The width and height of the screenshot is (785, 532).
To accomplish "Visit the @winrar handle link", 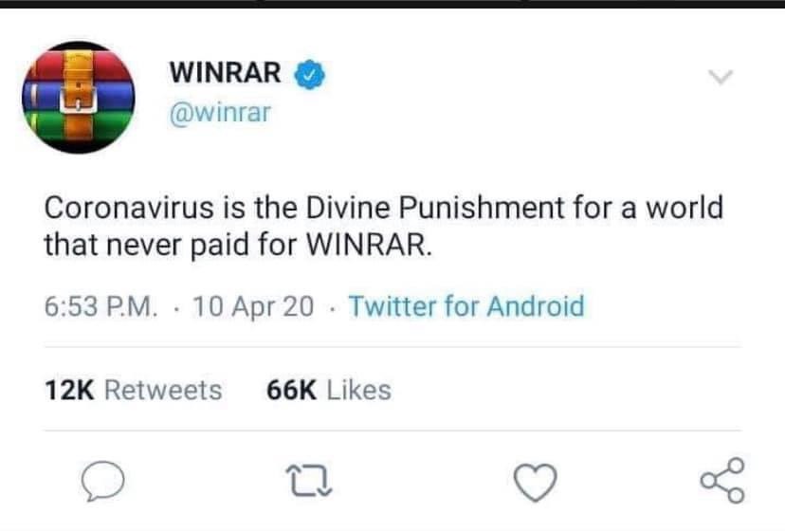I will click(220, 113).
